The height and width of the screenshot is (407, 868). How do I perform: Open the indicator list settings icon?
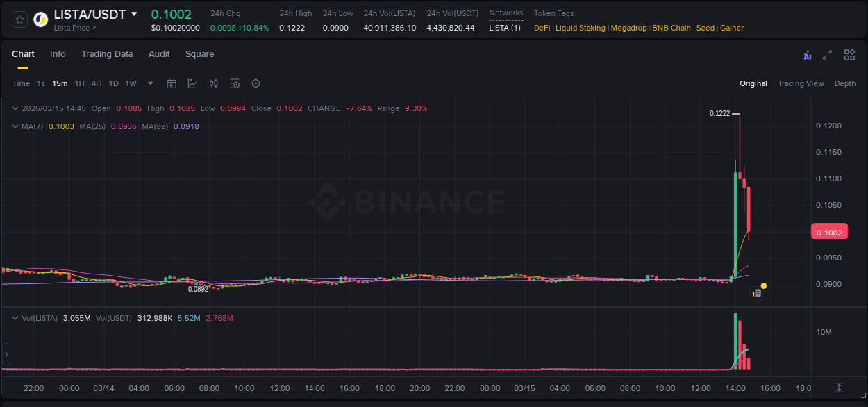pyautogui.click(x=235, y=83)
